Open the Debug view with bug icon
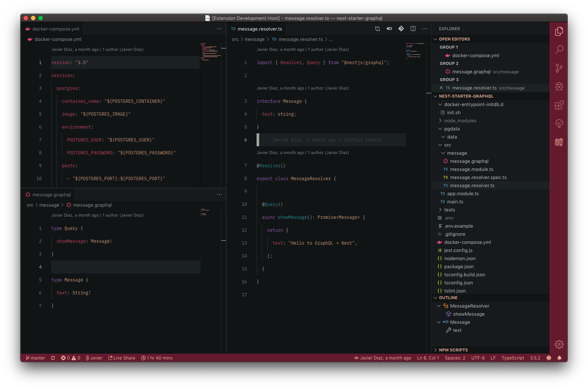 tap(559, 87)
